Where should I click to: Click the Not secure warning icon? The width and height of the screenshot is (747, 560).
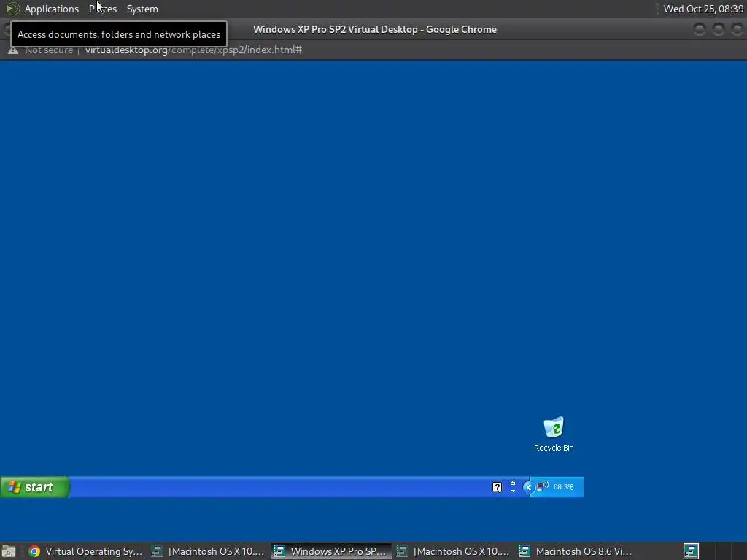point(13,50)
